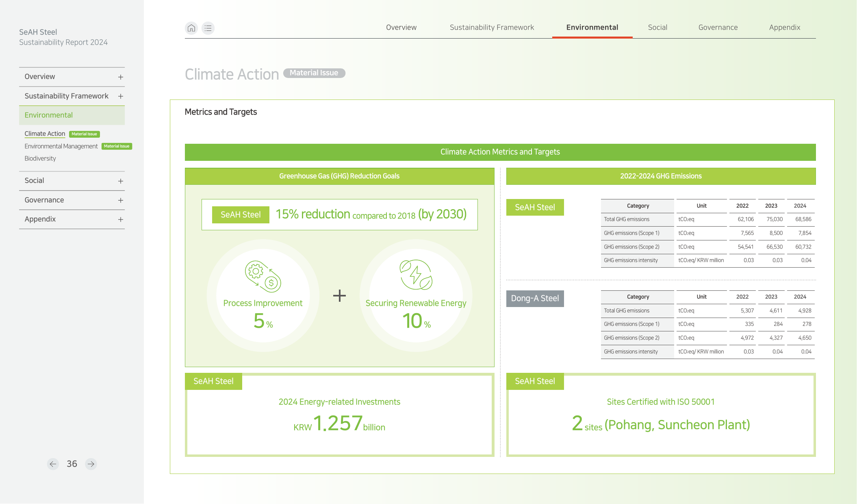Click the Material Issue badge beside Climate Action heading
Image resolution: width=857 pixels, height=504 pixels.
point(314,73)
